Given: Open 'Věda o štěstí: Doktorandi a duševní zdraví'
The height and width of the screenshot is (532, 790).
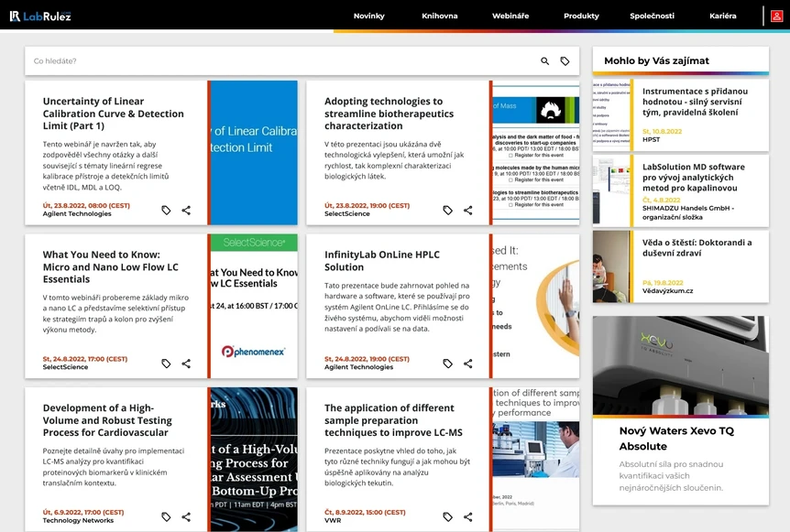Looking at the screenshot, I should click(x=697, y=247).
